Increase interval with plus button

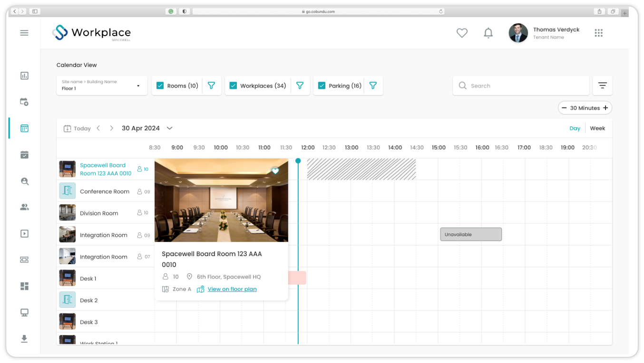(605, 108)
